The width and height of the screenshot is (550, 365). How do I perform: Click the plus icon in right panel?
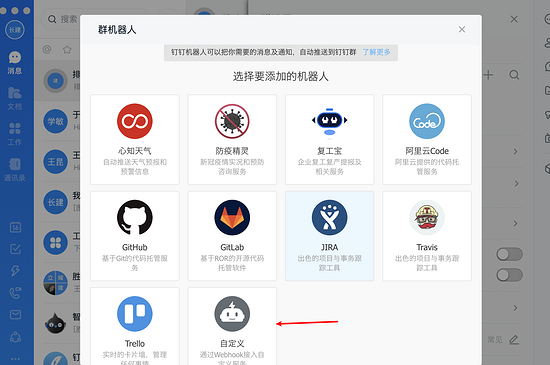click(x=488, y=75)
